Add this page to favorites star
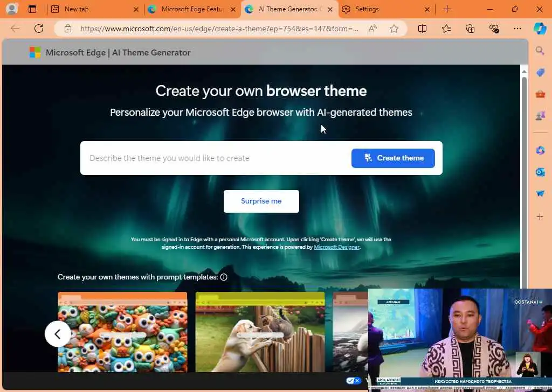The image size is (552, 392). (x=394, y=29)
